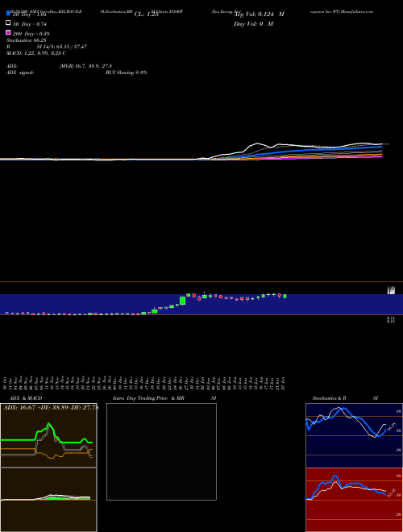The height and width of the screenshot is (532, 403).
Task: Click the 'ADX & MACD' panel title
Action: click(x=26, y=398)
